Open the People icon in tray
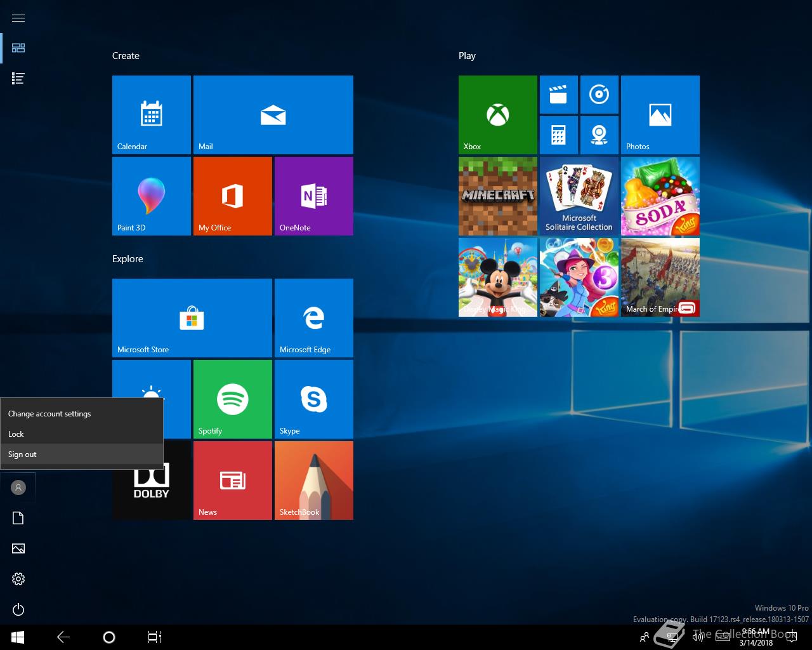This screenshot has width=812, height=650. [645, 637]
